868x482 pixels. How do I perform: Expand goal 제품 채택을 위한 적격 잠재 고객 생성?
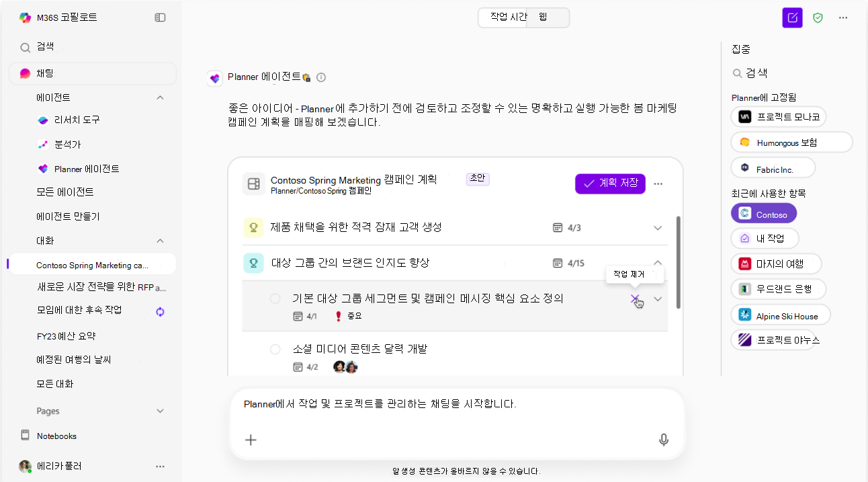(658, 228)
